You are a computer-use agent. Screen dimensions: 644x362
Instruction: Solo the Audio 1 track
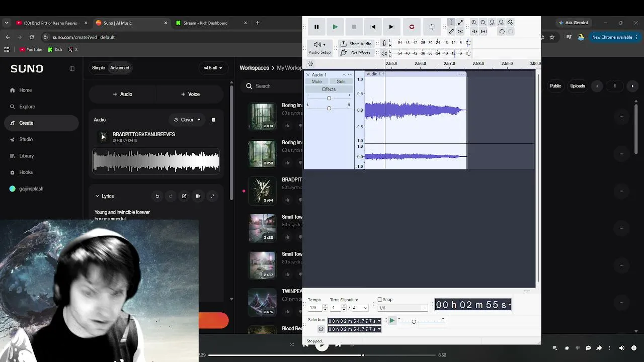click(x=341, y=81)
